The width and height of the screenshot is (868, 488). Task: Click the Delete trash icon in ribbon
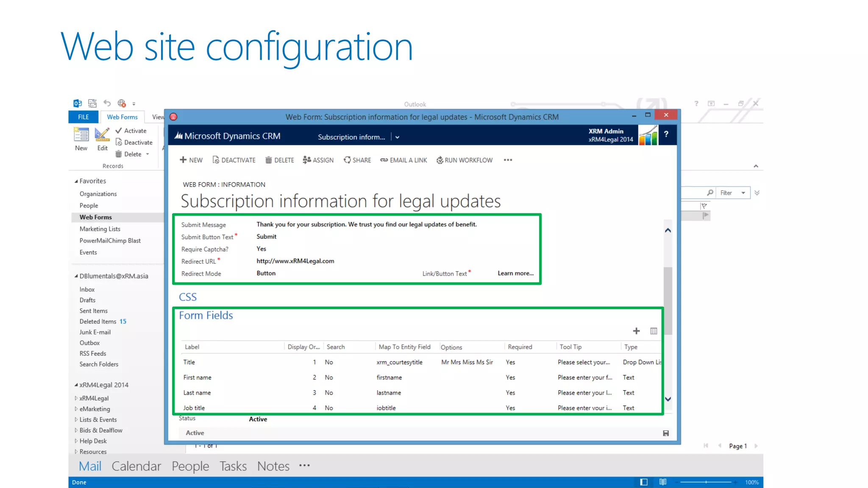tap(119, 154)
